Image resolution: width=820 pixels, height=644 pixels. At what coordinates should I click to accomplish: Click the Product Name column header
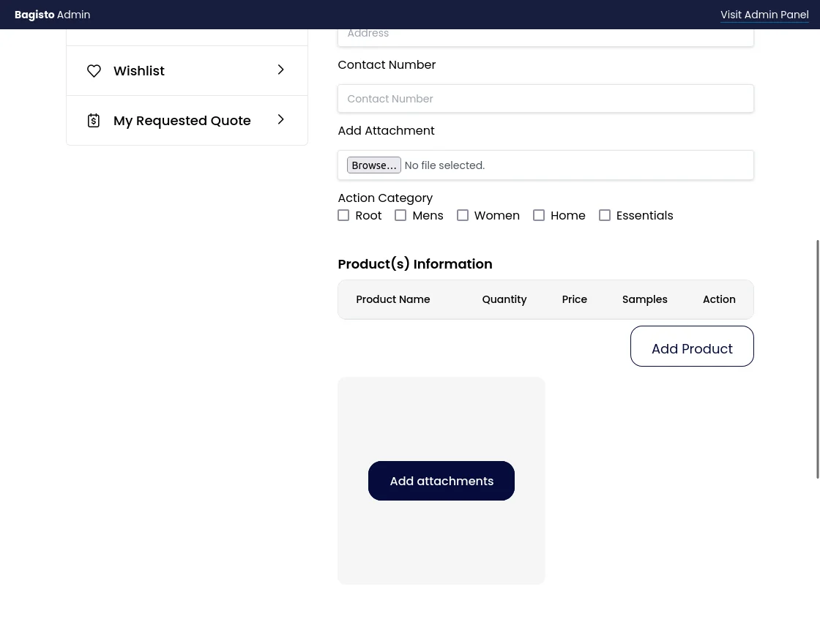pos(392,299)
